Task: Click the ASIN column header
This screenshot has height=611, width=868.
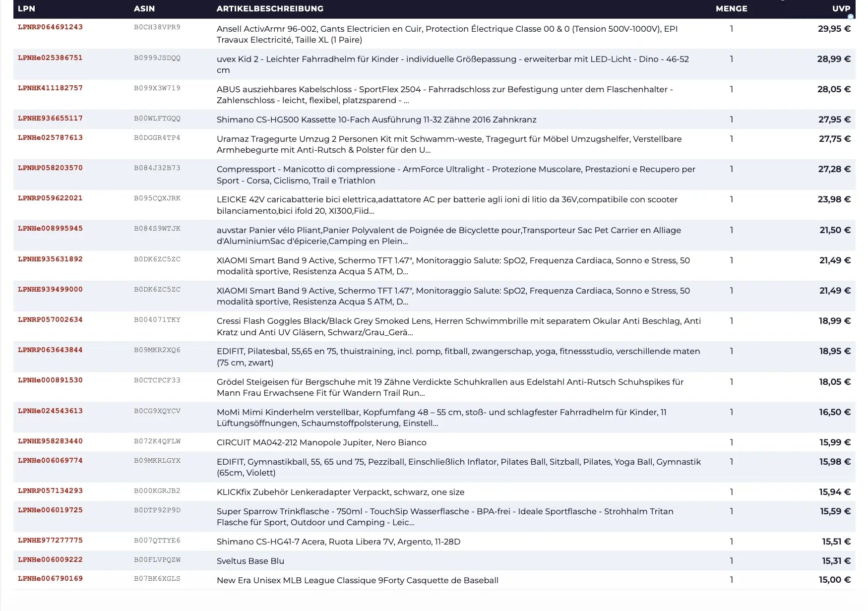Action: (144, 8)
